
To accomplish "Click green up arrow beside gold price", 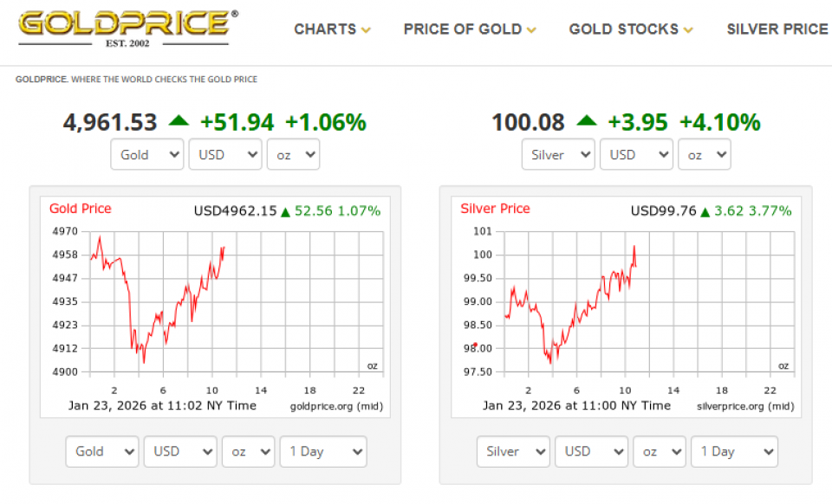I will pos(179,121).
